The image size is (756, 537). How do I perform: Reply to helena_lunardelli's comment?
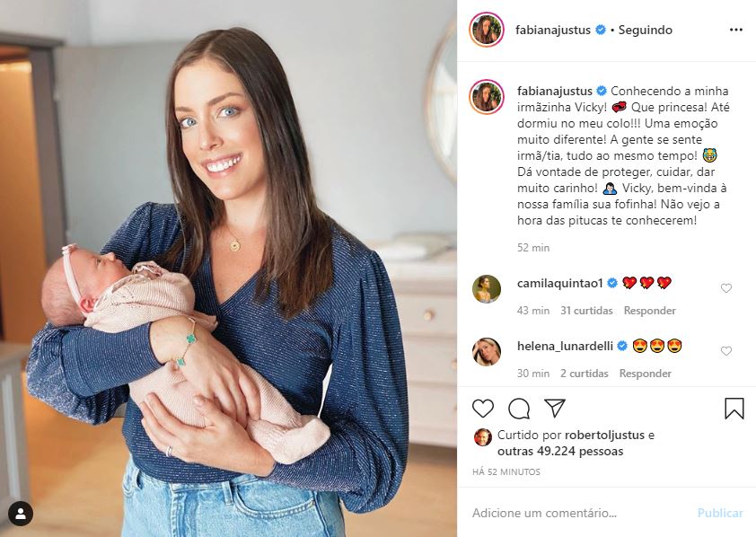tap(645, 373)
